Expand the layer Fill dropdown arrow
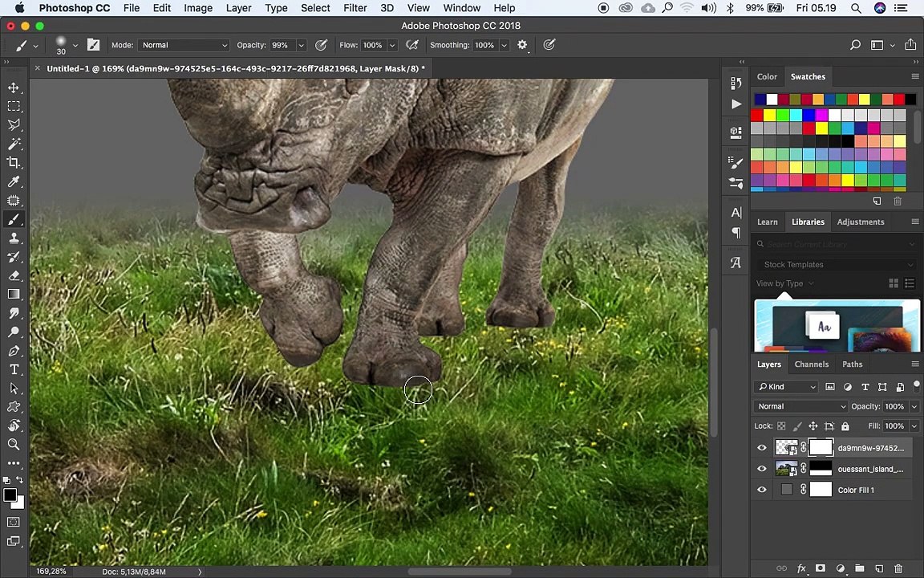This screenshot has height=578, width=924. 914,425
